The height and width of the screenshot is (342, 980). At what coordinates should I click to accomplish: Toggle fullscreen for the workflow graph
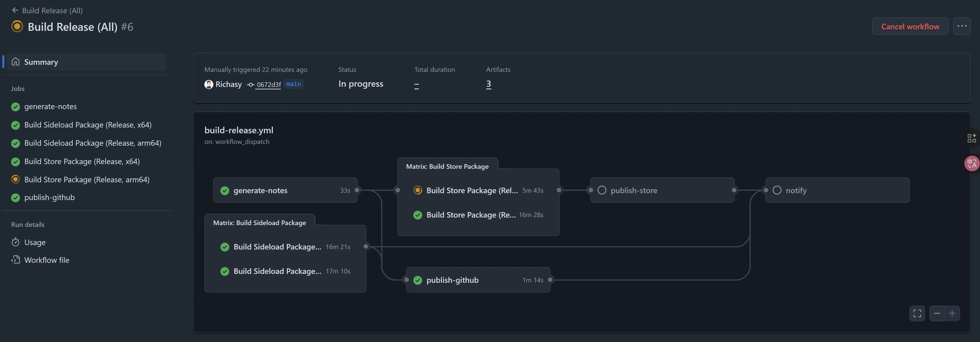(x=917, y=313)
